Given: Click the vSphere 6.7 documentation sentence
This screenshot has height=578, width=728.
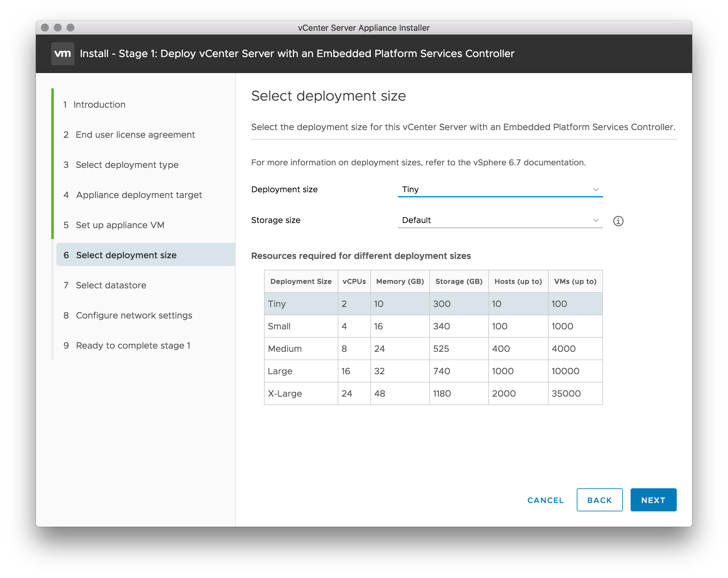Looking at the screenshot, I should [418, 163].
